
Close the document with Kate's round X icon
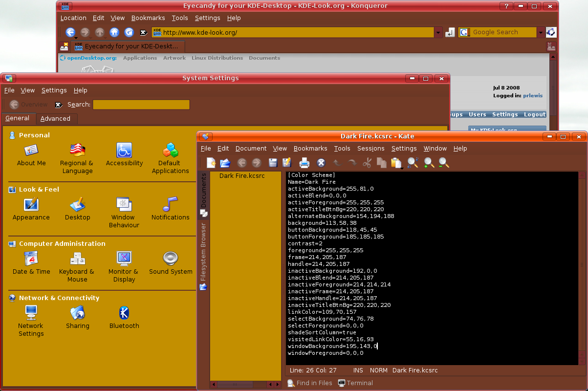coord(321,163)
